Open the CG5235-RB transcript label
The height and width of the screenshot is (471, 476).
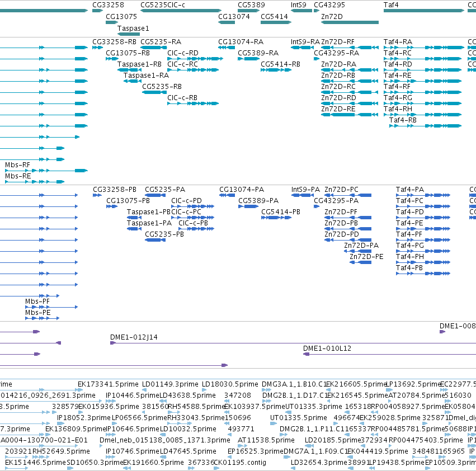(x=162, y=87)
